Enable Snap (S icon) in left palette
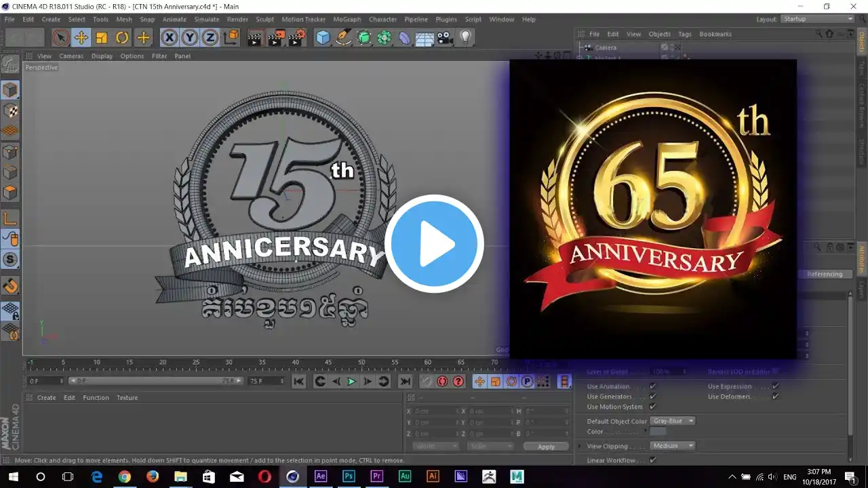 (10, 259)
